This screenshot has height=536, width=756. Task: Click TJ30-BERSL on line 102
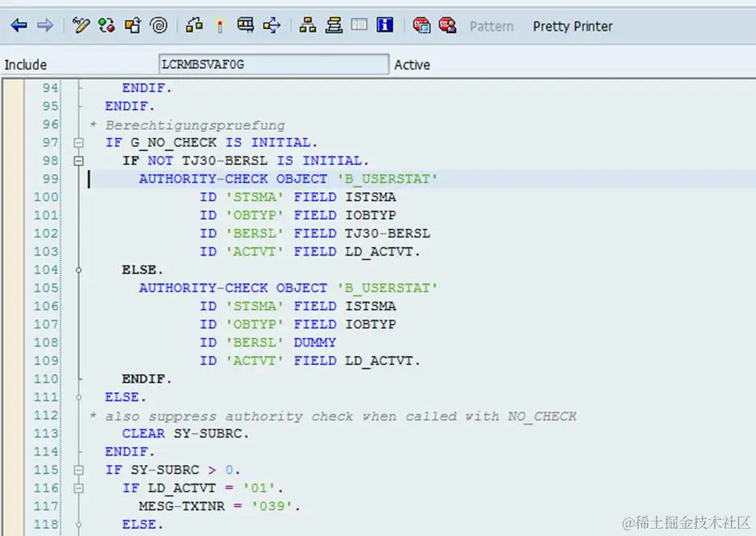point(387,233)
